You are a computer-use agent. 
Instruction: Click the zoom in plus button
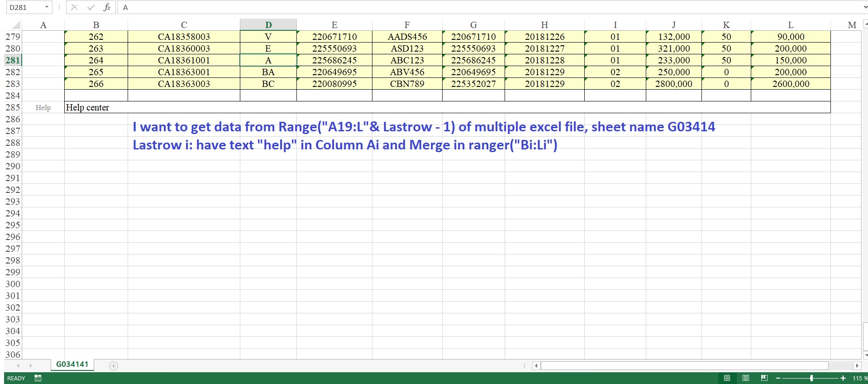pos(843,378)
